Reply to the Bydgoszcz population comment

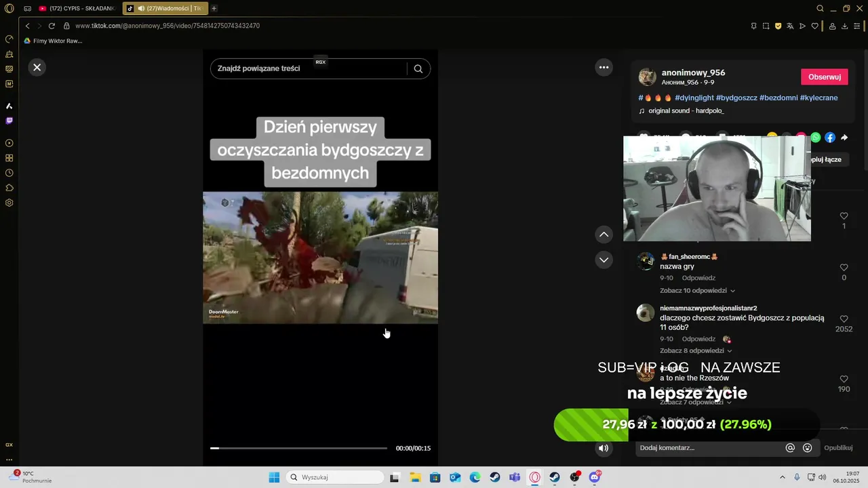[x=698, y=339]
